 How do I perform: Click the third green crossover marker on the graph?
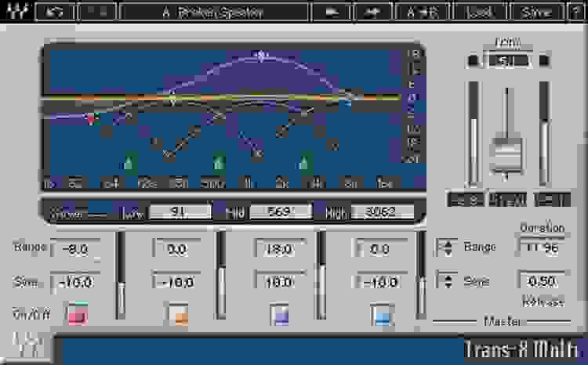point(306,162)
